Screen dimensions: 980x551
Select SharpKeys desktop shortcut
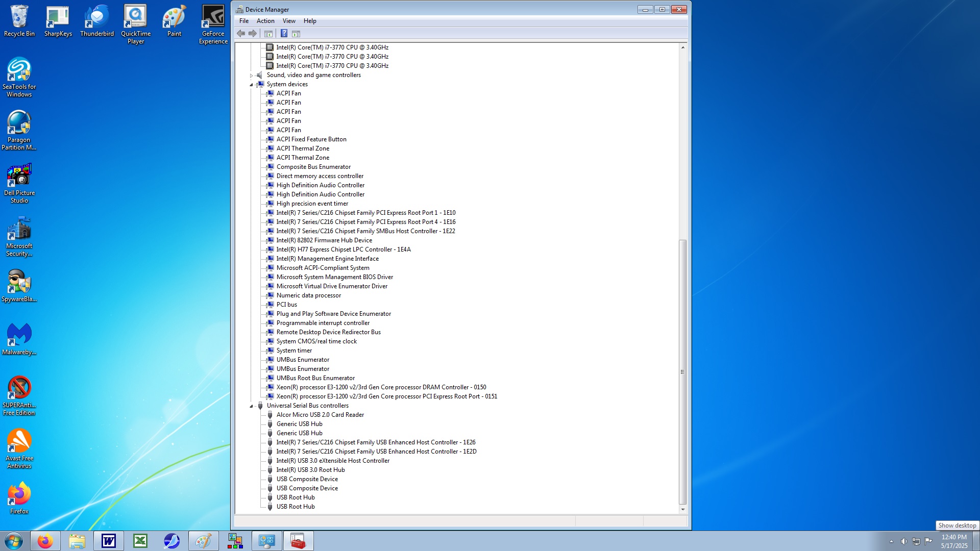click(x=58, y=21)
